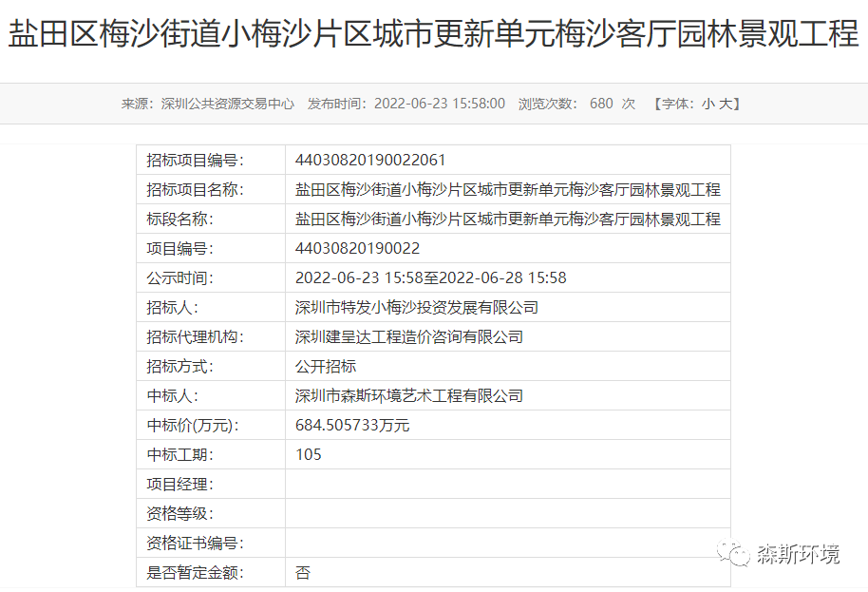Click the view count 680 次
The height and width of the screenshot is (592, 868).
click(613, 104)
